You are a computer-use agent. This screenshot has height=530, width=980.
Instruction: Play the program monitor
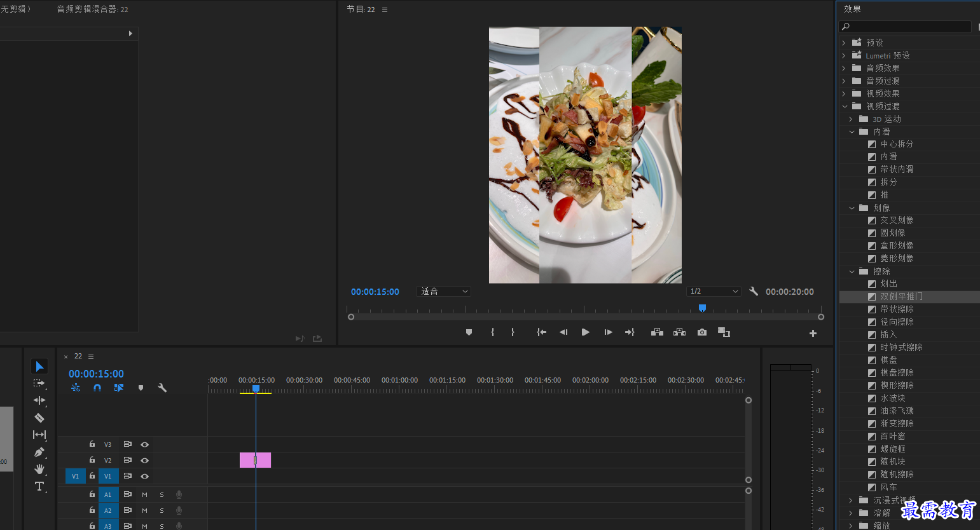click(x=586, y=332)
